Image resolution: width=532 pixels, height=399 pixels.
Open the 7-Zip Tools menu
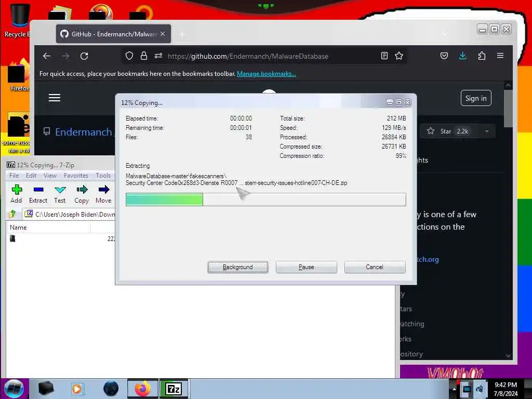click(x=103, y=176)
